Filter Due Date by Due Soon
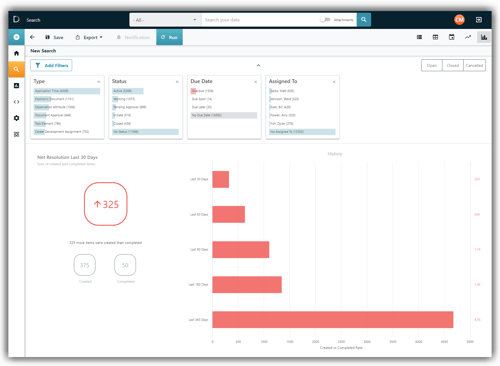 [x=224, y=99]
